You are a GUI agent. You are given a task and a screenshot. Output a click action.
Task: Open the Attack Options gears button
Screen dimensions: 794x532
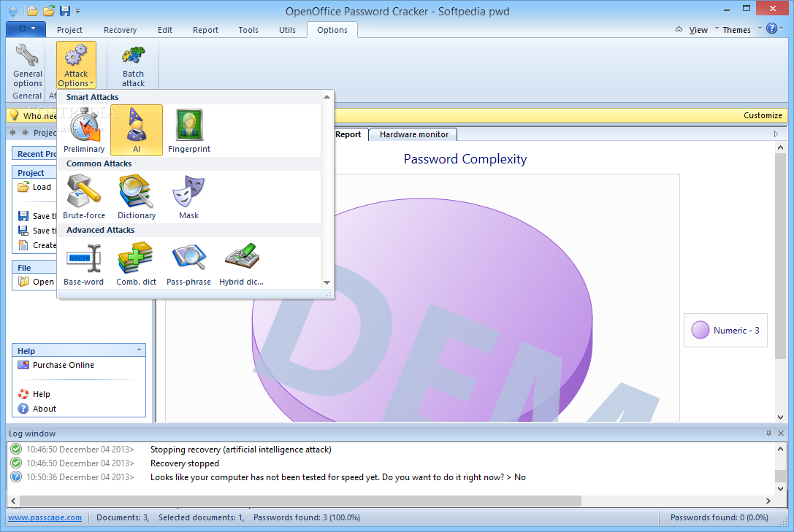point(76,65)
